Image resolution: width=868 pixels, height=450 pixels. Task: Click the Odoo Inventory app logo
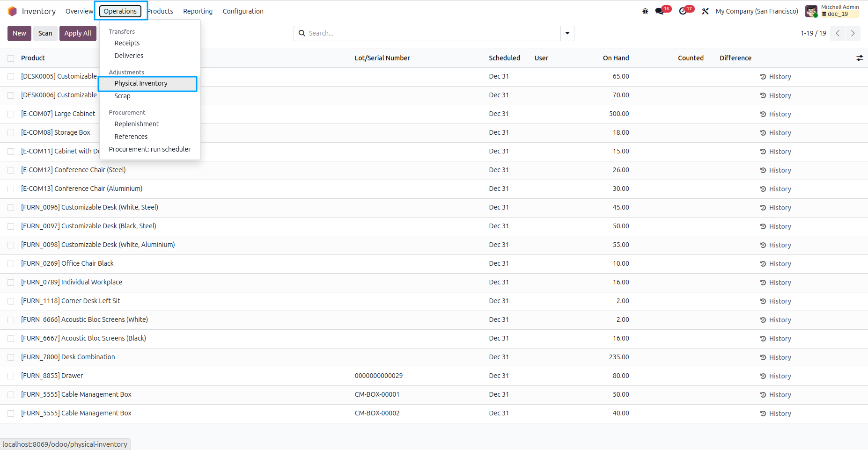click(x=13, y=11)
